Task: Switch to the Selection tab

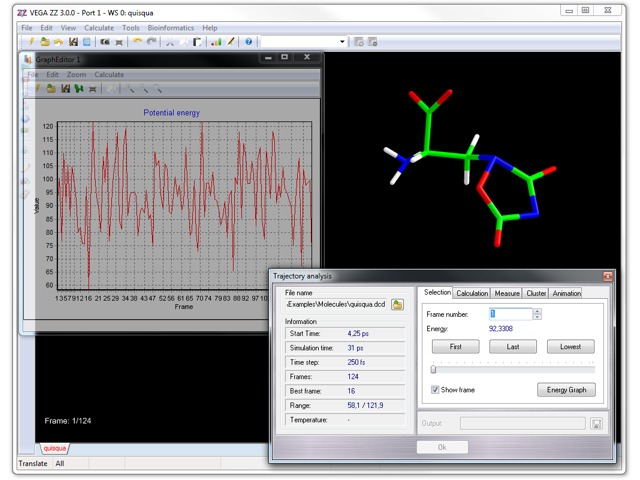Action: 437,292
